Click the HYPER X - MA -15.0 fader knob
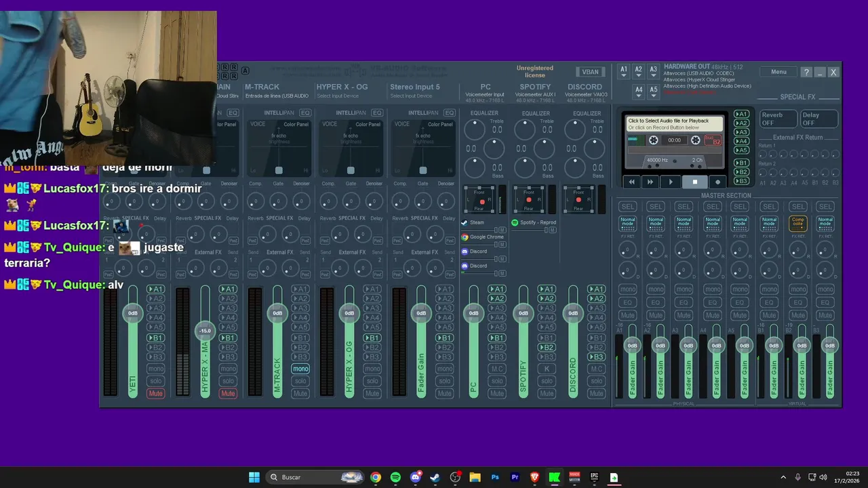The image size is (868, 488). click(x=205, y=331)
